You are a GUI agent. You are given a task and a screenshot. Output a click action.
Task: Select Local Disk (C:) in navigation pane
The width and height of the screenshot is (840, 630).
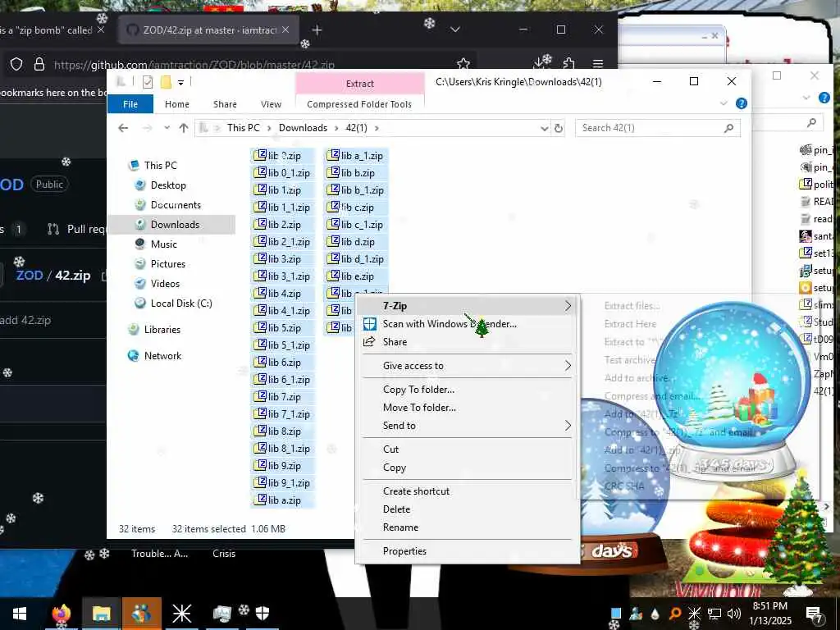coord(181,304)
